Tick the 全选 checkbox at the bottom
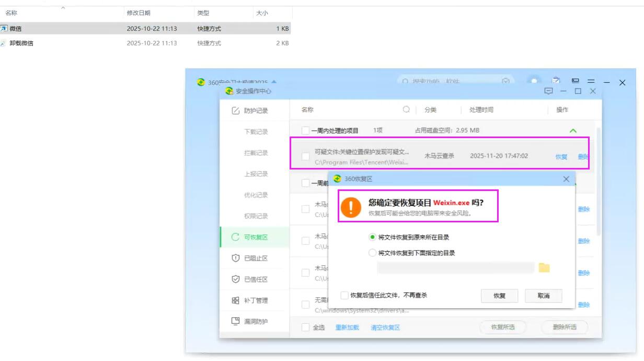The width and height of the screenshot is (644, 361). [x=306, y=328]
